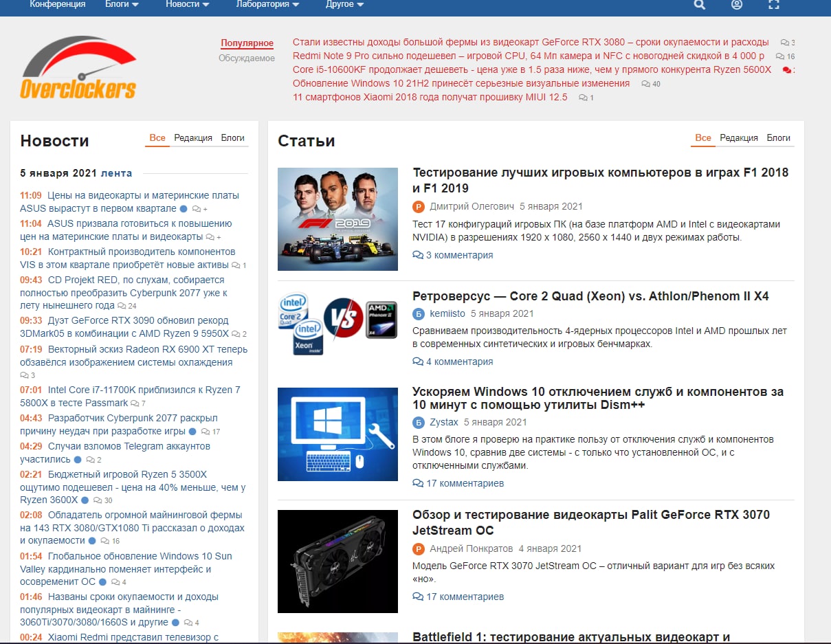The width and height of the screenshot is (831, 644).
Task: Open Palit GeForce RTX 3070 JetStream OC review title
Action: [x=591, y=522]
